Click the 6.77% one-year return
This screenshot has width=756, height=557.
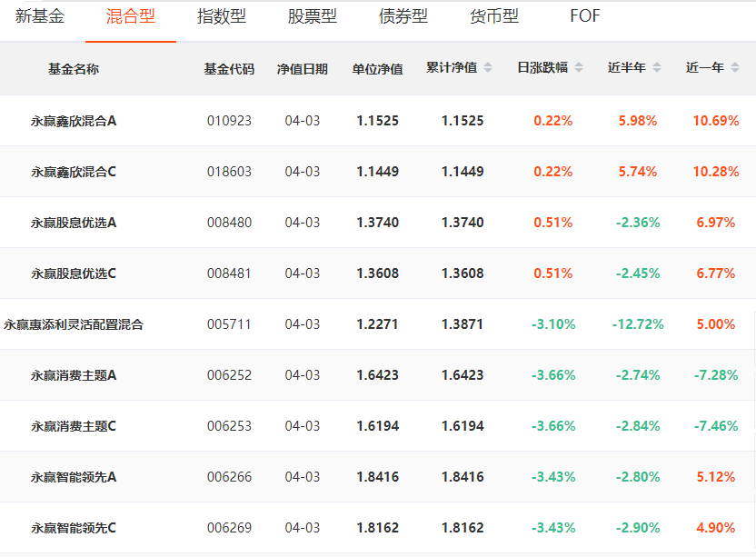pyautogui.click(x=716, y=274)
